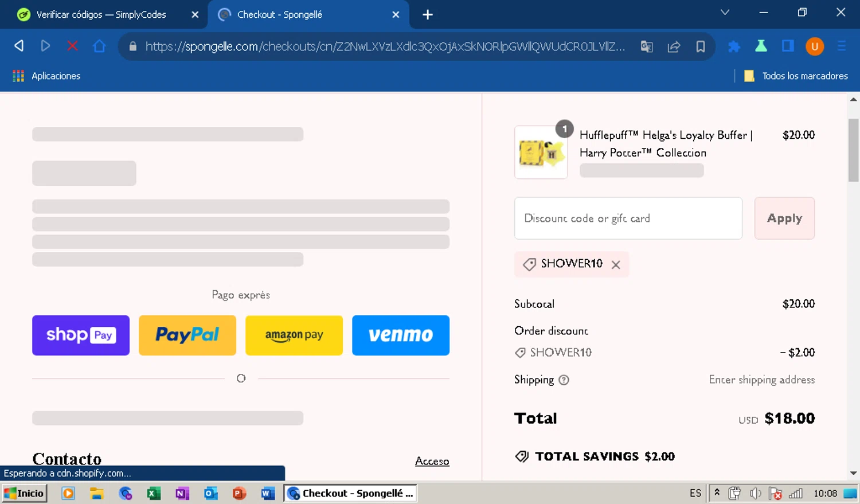Open a new browser tab

click(428, 14)
